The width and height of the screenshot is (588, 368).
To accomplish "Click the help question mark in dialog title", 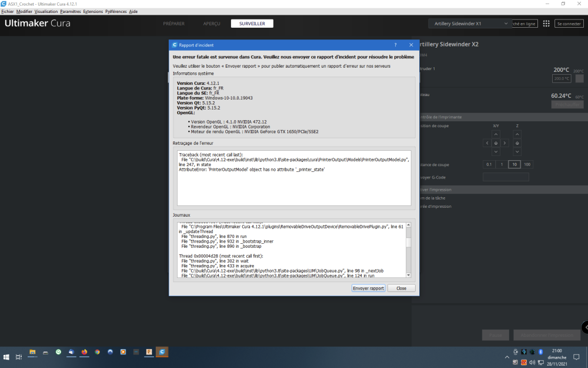I will [395, 45].
